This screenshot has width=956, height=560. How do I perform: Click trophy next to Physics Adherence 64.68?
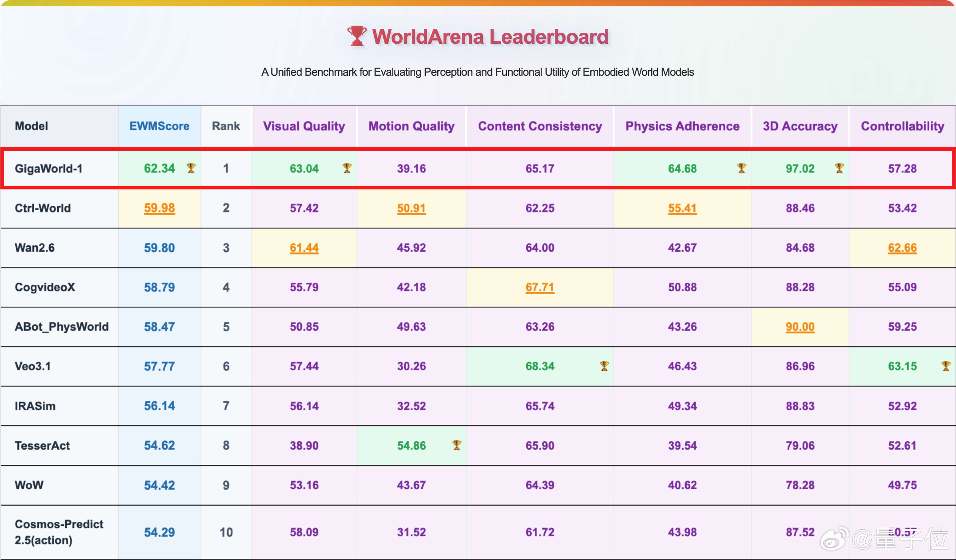[x=741, y=168]
